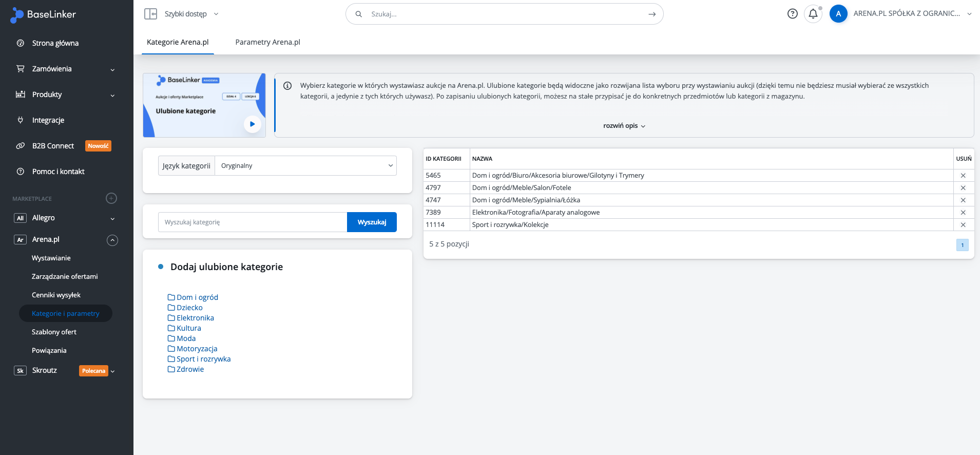Click the Zamówienia cart icon

click(21, 69)
